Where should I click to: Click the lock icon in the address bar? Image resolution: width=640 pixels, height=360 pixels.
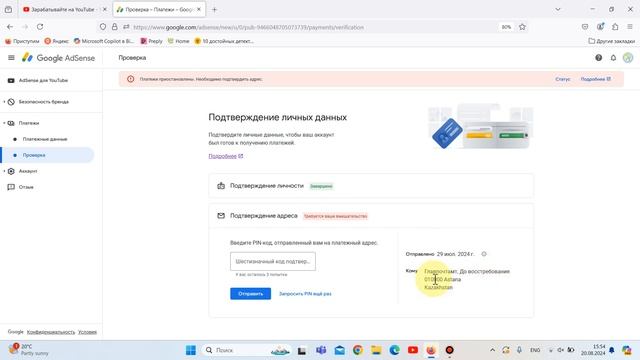pyautogui.click(x=115, y=27)
